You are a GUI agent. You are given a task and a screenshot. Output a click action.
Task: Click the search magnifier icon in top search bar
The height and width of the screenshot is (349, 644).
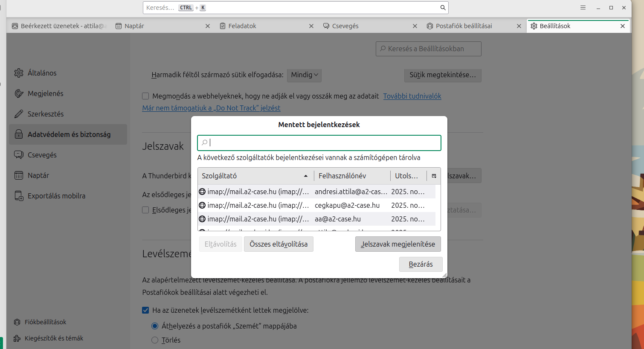click(x=443, y=8)
